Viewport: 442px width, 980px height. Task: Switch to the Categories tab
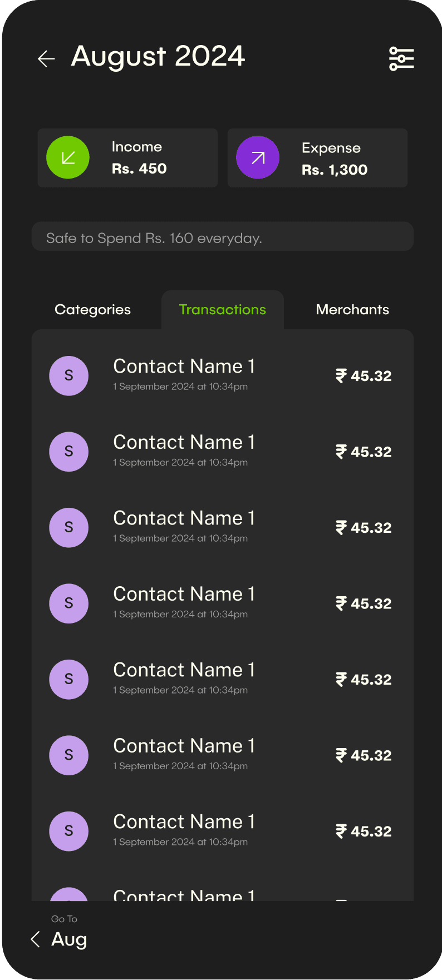pyautogui.click(x=92, y=310)
